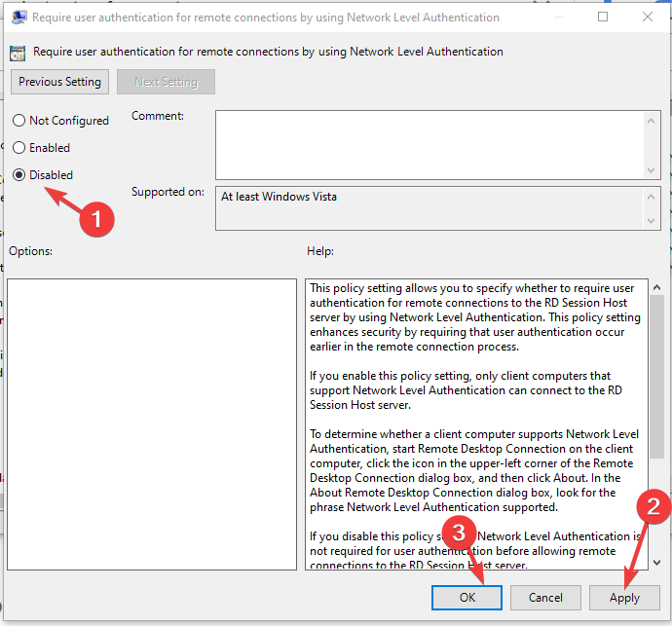The height and width of the screenshot is (626, 672).
Task: Dismiss dialog with Cancel button
Action: 545,598
